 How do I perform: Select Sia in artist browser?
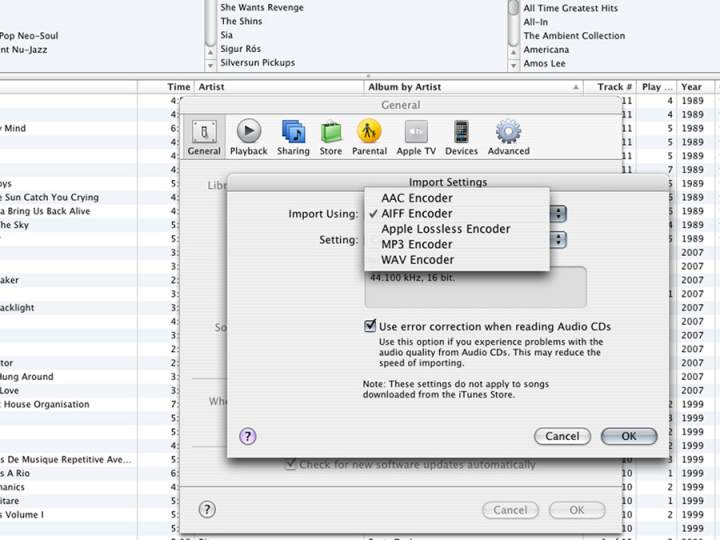[226, 35]
